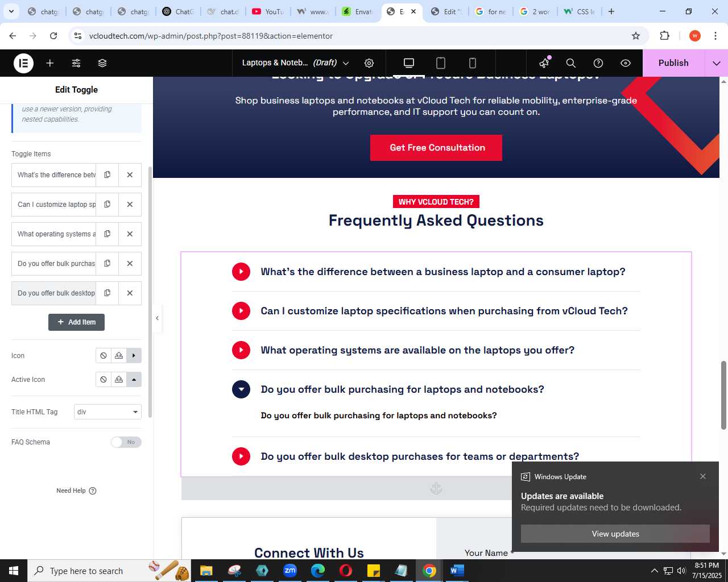Click the browser address bar URL
This screenshot has height=582, width=728.
coord(211,36)
